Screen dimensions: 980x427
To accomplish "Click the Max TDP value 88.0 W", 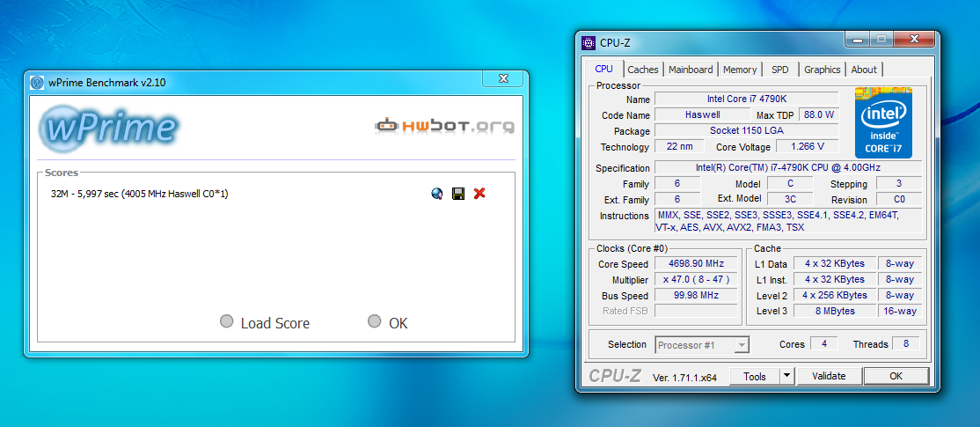I will pyautogui.click(x=819, y=114).
